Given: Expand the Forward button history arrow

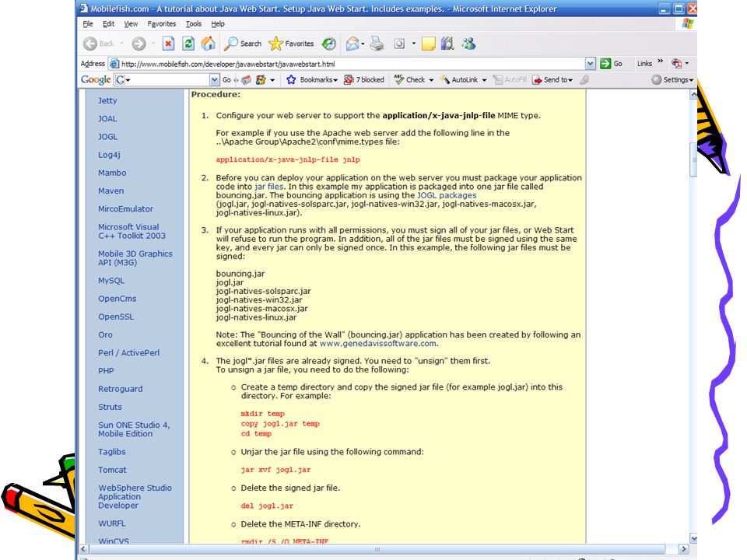Looking at the screenshot, I should [x=153, y=44].
